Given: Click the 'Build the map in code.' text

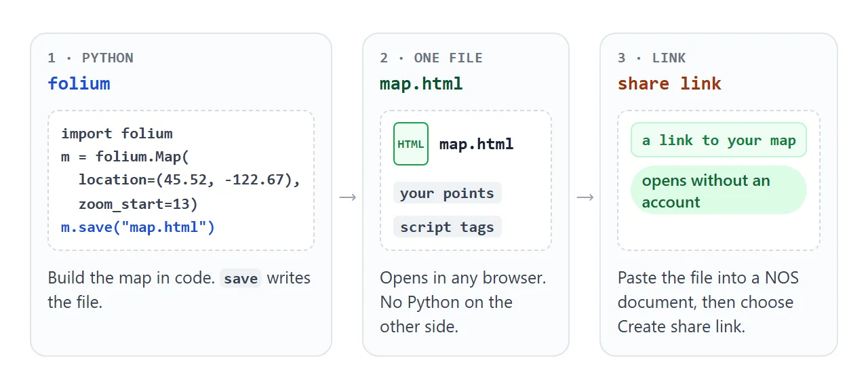Looking at the screenshot, I should pyautogui.click(x=132, y=277).
